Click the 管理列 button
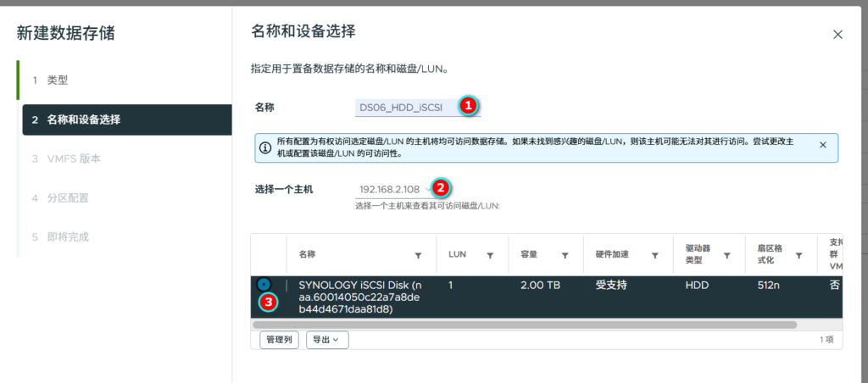868x383 pixels. 279,340
